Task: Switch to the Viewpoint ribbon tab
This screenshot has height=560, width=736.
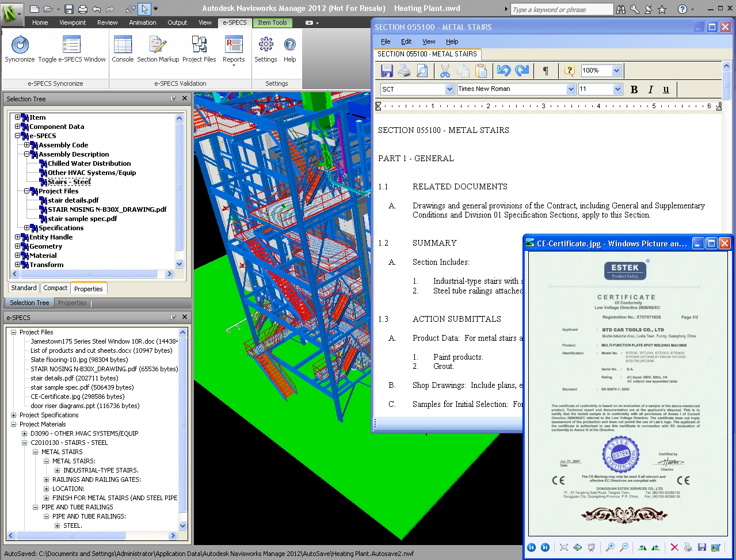Action: click(73, 22)
